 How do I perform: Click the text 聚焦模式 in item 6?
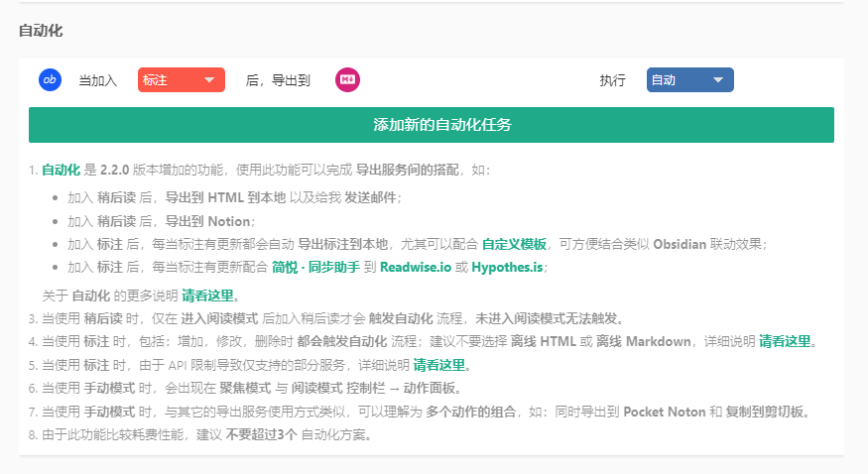[245, 389]
